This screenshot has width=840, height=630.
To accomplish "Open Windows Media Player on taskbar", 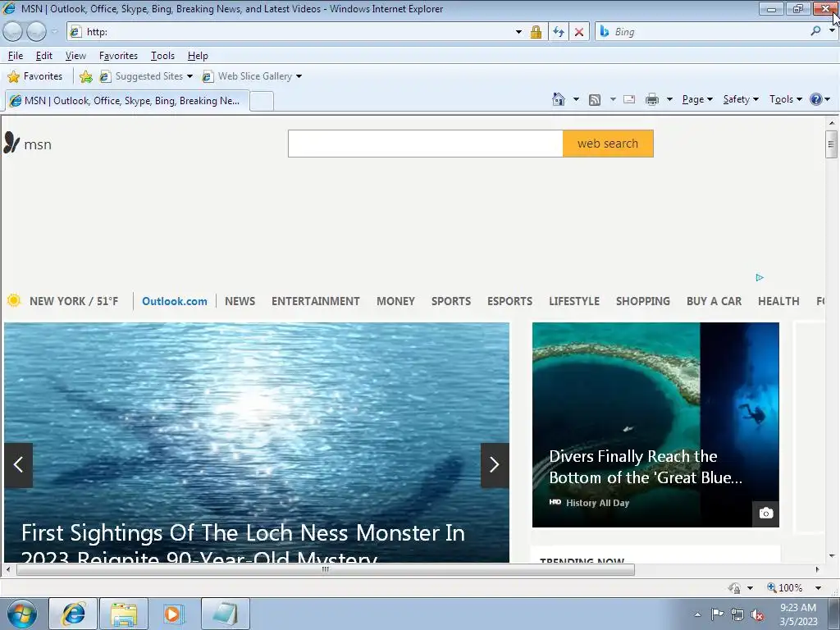I will coord(174,614).
